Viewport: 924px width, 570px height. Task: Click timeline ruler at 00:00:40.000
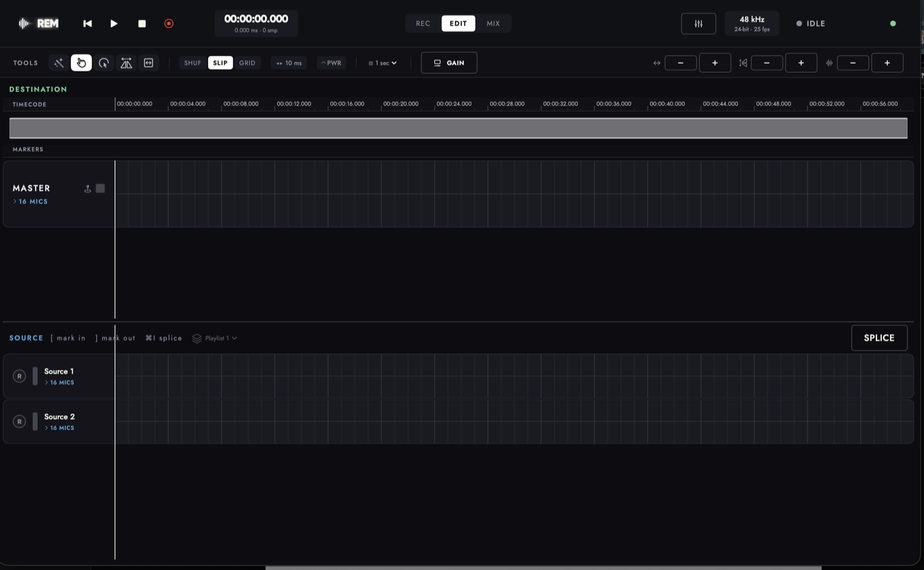667,104
